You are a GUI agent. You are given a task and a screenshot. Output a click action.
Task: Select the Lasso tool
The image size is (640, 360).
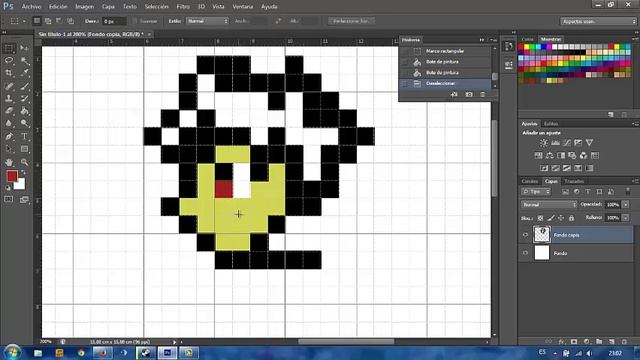[9, 61]
